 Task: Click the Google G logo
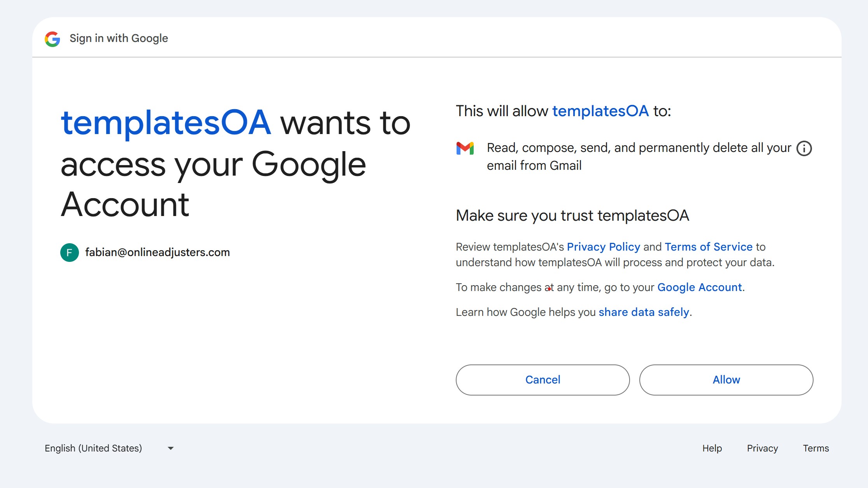pyautogui.click(x=52, y=39)
